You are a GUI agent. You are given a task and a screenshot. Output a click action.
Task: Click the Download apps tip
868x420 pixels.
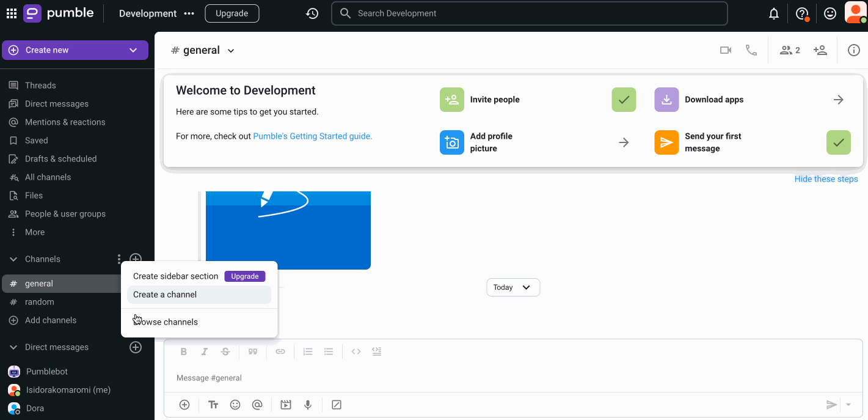(x=753, y=100)
